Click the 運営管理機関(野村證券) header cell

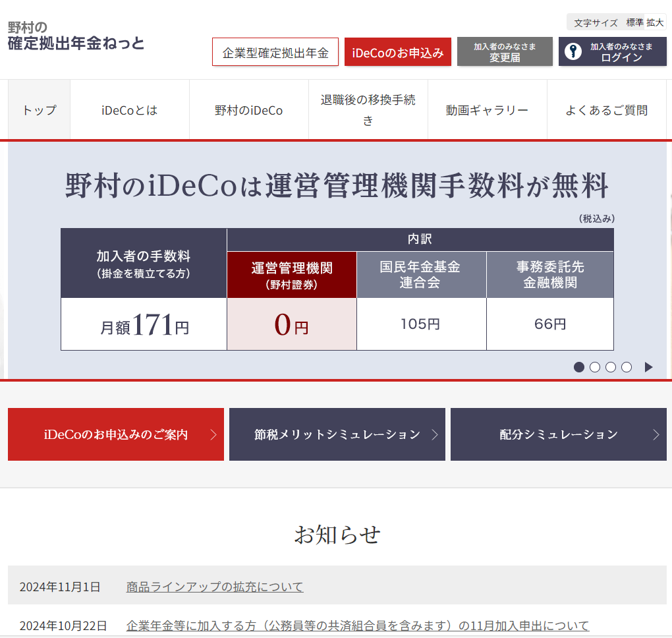292,275
